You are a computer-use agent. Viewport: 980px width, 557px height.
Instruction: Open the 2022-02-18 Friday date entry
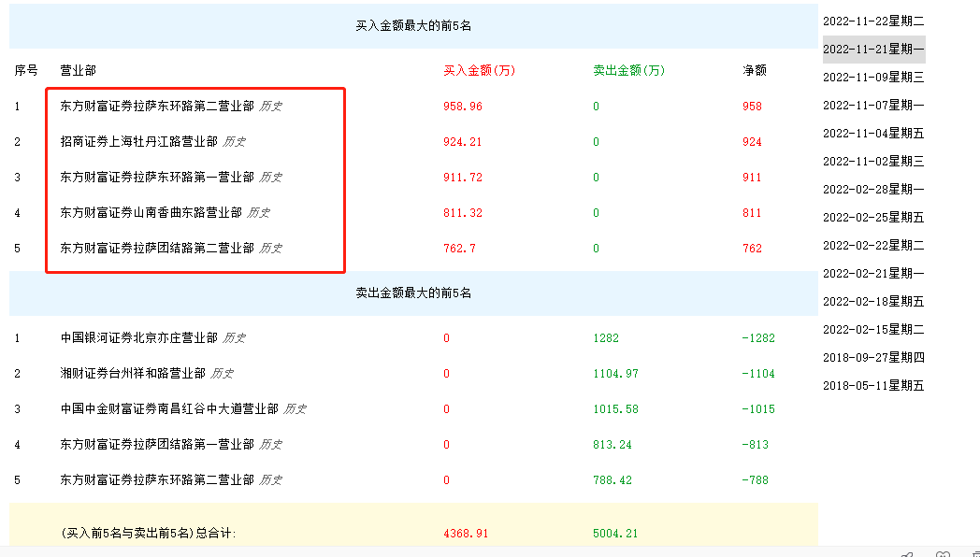point(873,302)
